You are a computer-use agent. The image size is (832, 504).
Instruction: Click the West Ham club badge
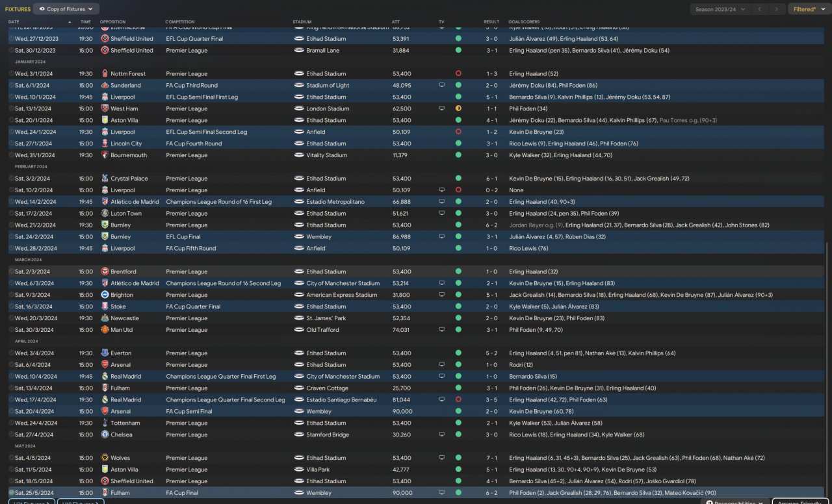pos(105,108)
